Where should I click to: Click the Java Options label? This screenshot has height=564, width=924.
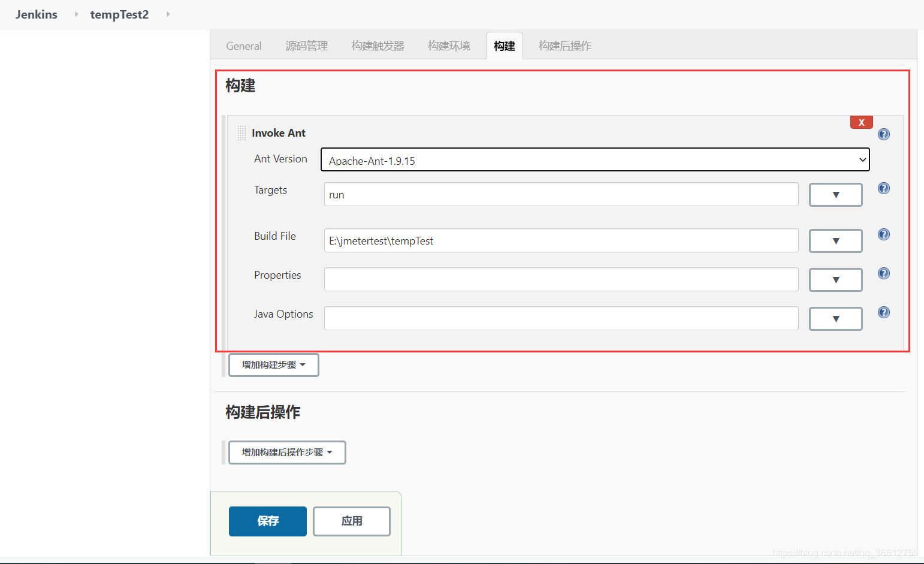click(283, 314)
